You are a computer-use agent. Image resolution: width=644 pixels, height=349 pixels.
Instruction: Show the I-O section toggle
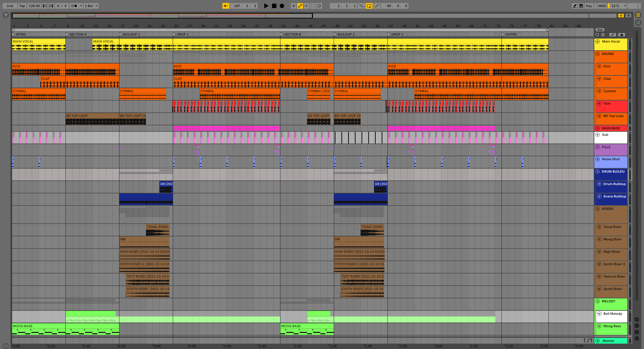(637, 319)
